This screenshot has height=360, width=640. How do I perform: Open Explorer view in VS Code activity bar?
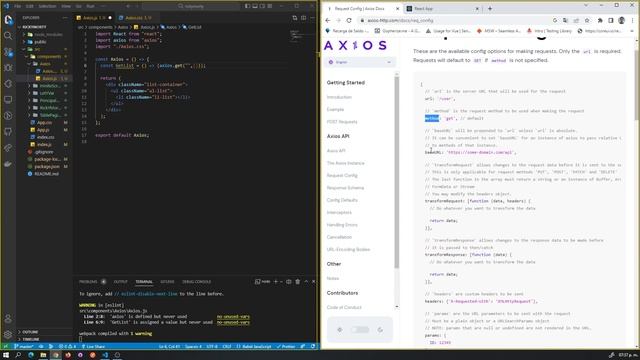click(x=8, y=20)
